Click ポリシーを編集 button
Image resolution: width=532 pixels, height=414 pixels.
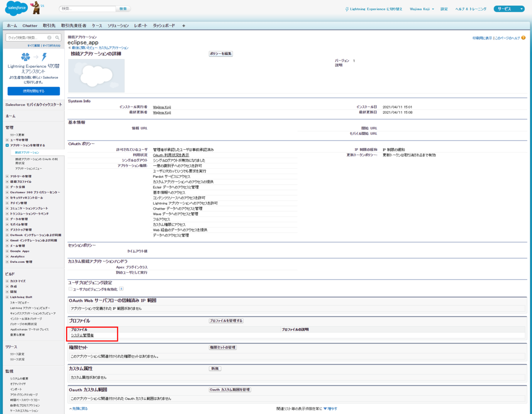(221, 54)
